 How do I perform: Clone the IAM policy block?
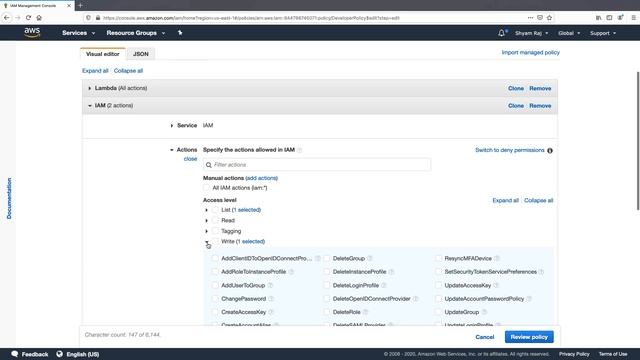516,106
